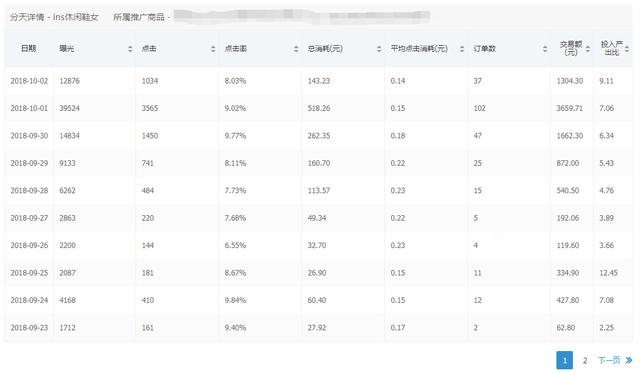Click clicks value 410
Viewport: 640px width, 373px height.
[x=148, y=300]
